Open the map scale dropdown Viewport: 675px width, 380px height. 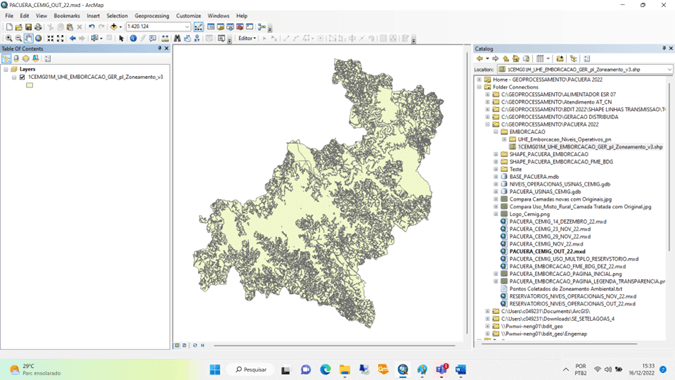coord(187,27)
